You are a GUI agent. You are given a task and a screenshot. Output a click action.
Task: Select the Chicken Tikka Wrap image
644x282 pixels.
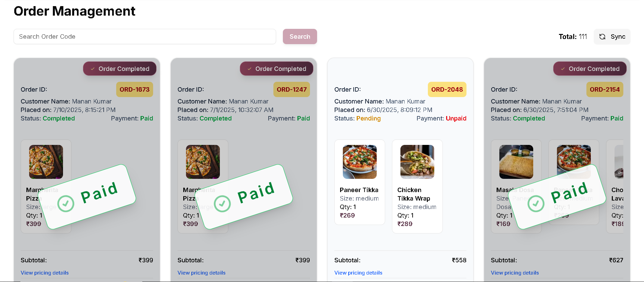pyautogui.click(x=417, y=162)
